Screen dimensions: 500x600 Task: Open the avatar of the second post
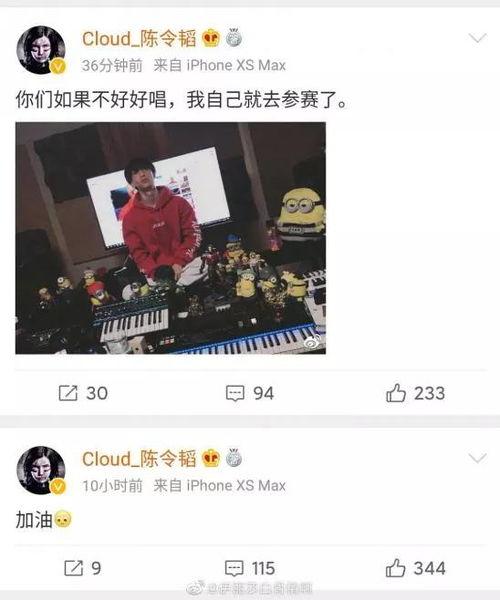[41, 470]
